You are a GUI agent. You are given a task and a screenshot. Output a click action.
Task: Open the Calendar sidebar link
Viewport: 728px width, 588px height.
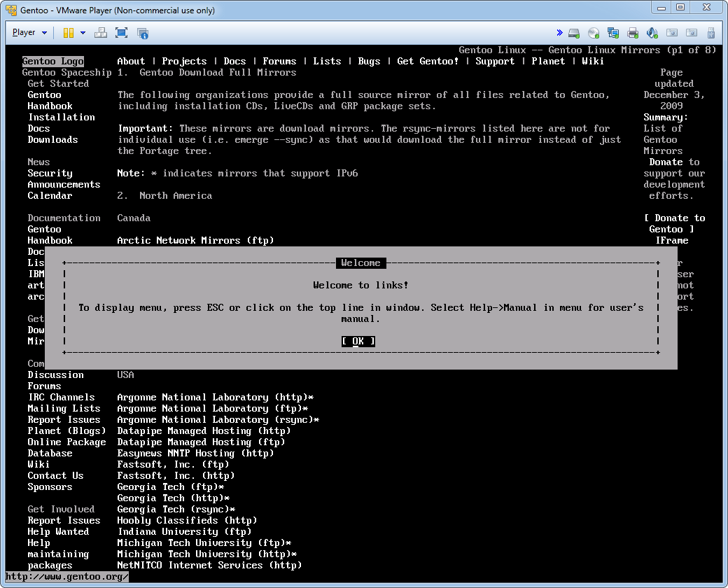[50, 195]
